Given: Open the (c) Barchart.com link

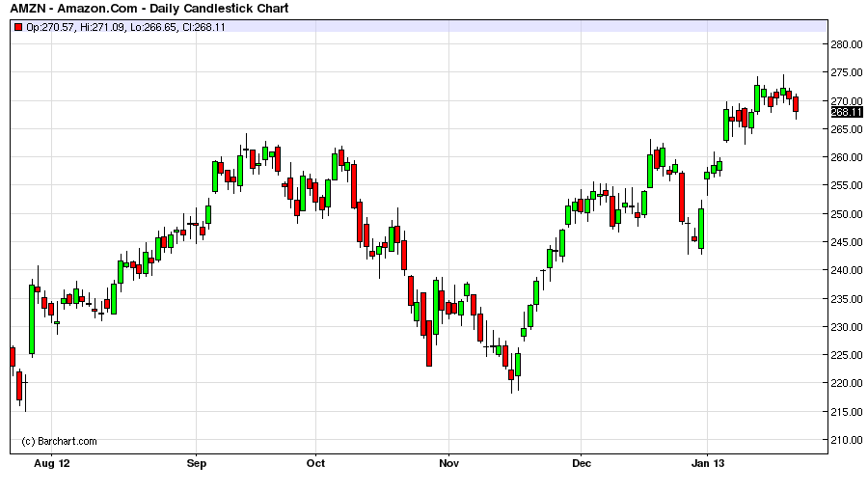Looking at the screenshot, I should pos(59,441).
